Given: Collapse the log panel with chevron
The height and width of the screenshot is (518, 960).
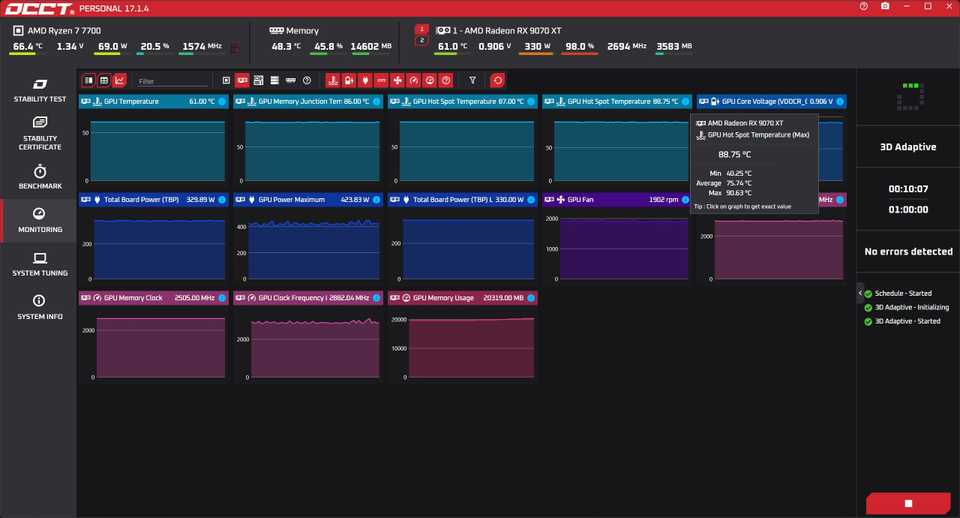Looking at the screenshot, I should 860,293.
